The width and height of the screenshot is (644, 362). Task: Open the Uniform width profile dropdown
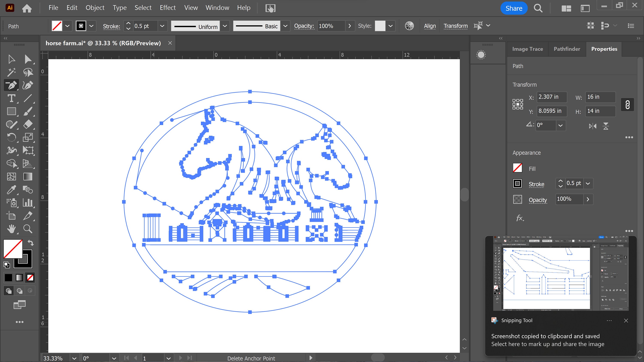pos(225,26)
